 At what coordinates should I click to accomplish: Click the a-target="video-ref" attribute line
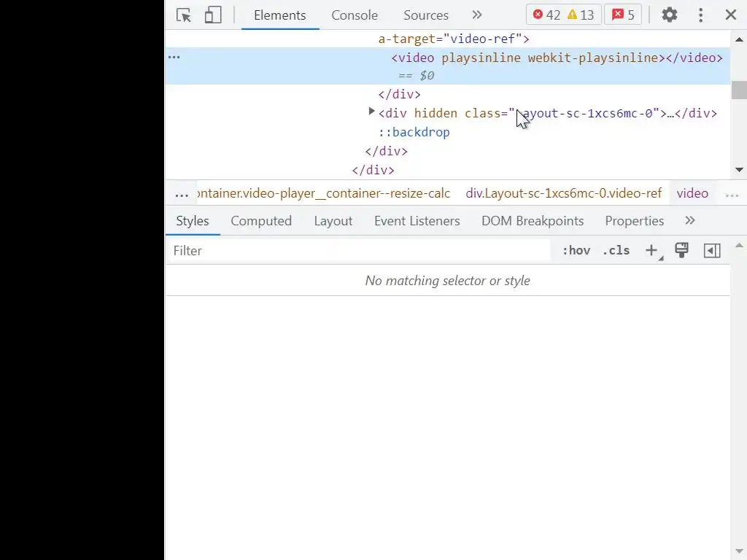click(x=454, y=39)
